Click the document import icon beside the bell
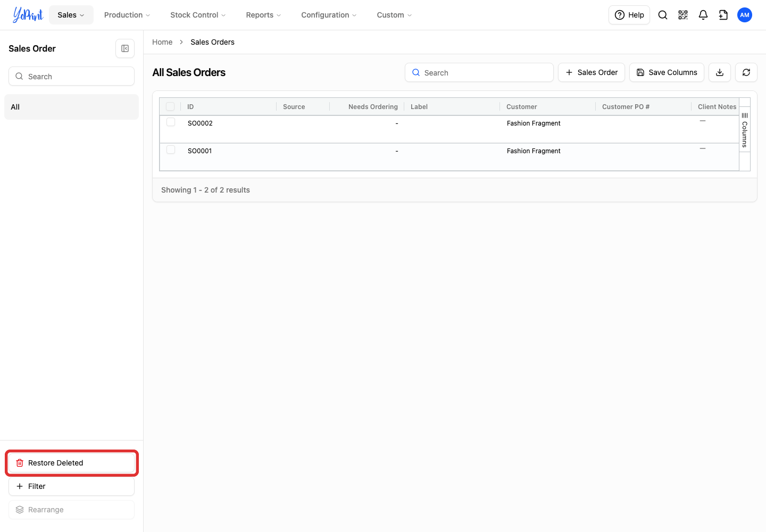Screen dimensions: 766x532 click(x=723, y=15)
